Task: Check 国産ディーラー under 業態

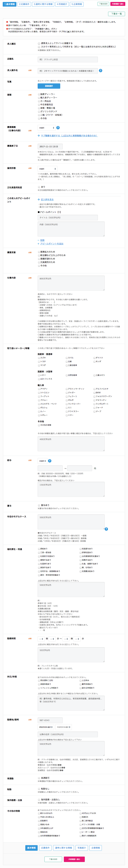Action: pos(39,94)
